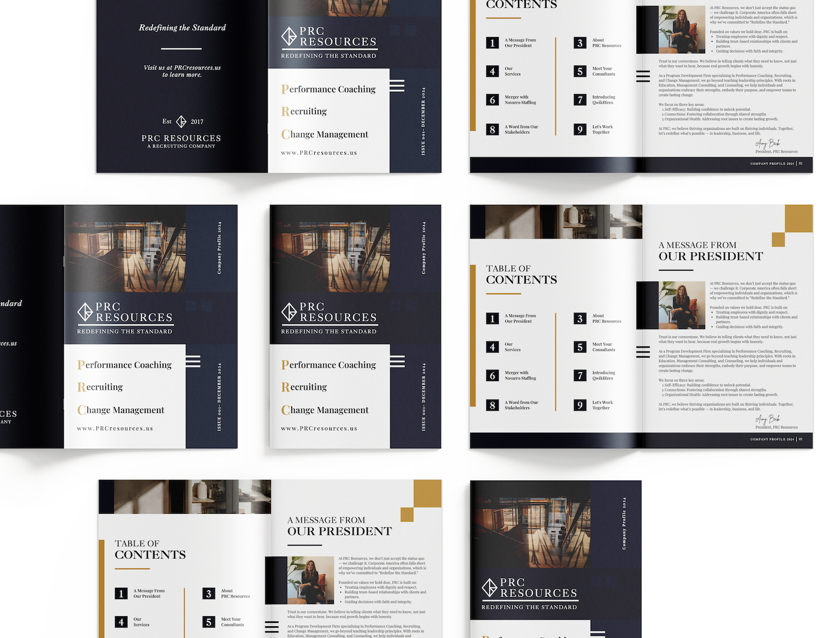The height and width of the screenshot is (638, 840).
Task: Click "A MESSAGE FROM OUR PRESIDENT" heading, middle-right spread
Action: [711, 251]
